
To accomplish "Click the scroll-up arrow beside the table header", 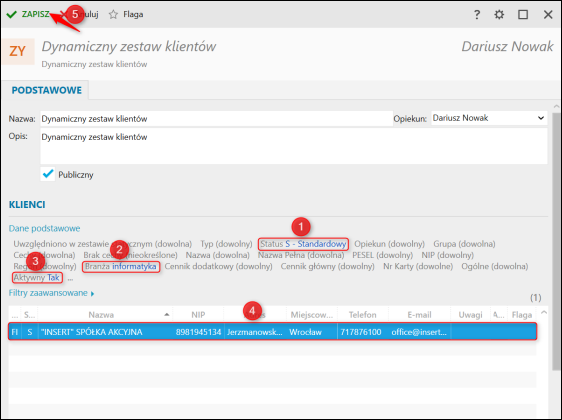I will click(544, 312).
